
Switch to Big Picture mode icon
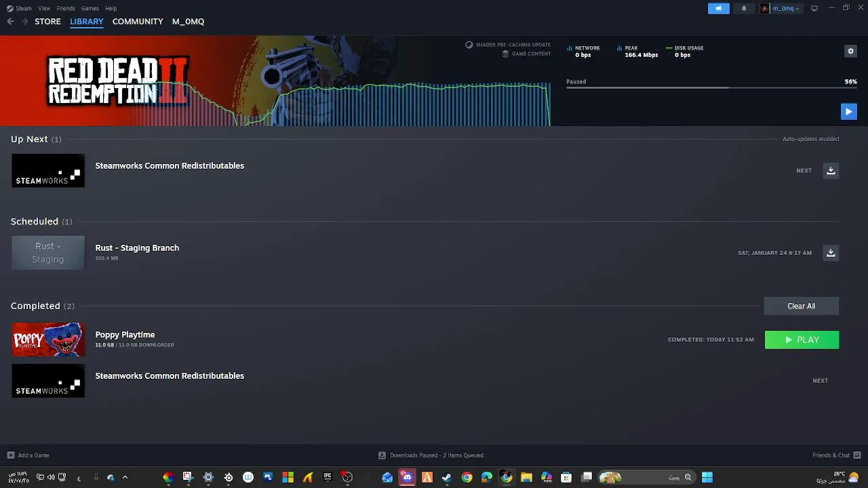(x=814, y=8)
